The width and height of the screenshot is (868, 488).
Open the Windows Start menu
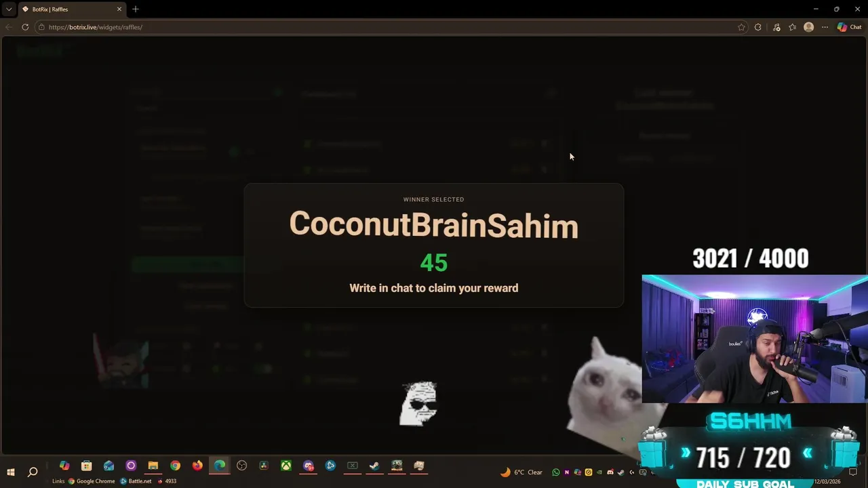click(11, 472)
